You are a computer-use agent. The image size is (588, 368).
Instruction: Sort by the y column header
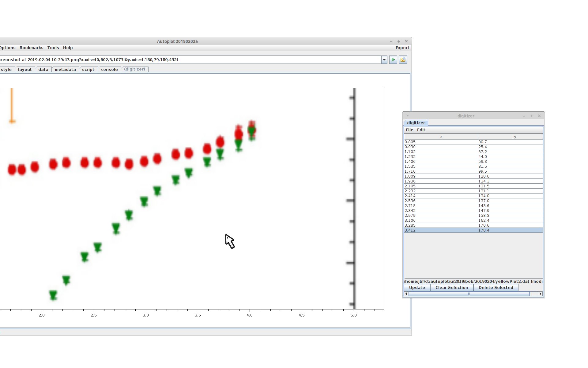[511, 137]
